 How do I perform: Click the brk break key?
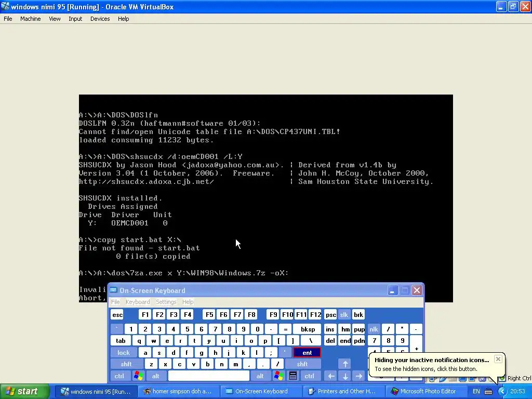358,314
